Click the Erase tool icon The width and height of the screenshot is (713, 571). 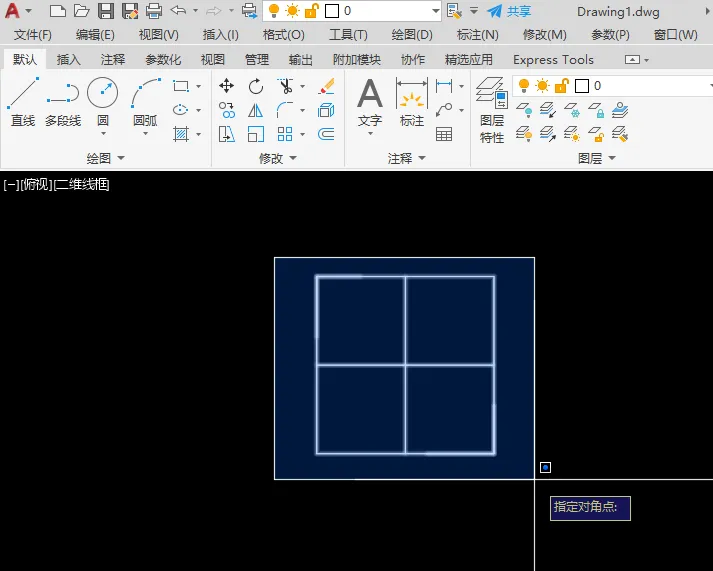pyautogui.click(x=326, y=86)
